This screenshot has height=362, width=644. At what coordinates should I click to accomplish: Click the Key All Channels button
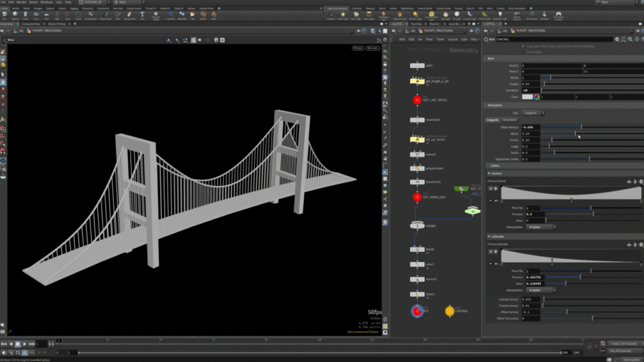pyautogui.click(x=620, y=351)
